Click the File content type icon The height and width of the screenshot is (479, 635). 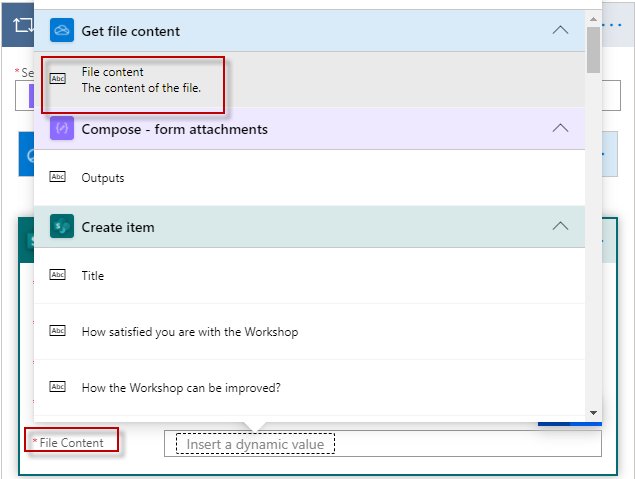coord(58,79)
